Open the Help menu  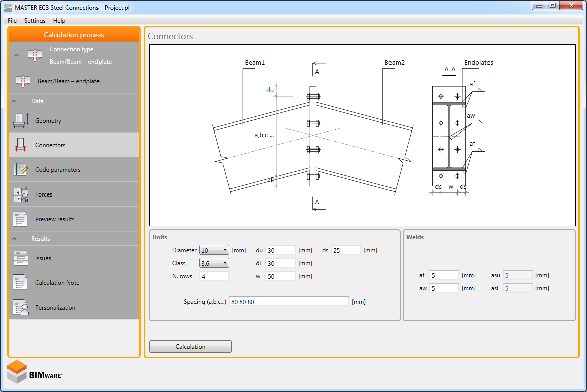(59, 21)
